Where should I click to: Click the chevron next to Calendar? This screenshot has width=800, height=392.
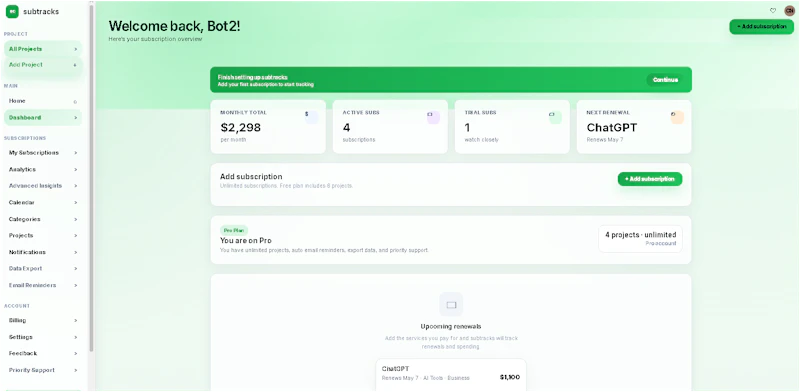[75, 203]
